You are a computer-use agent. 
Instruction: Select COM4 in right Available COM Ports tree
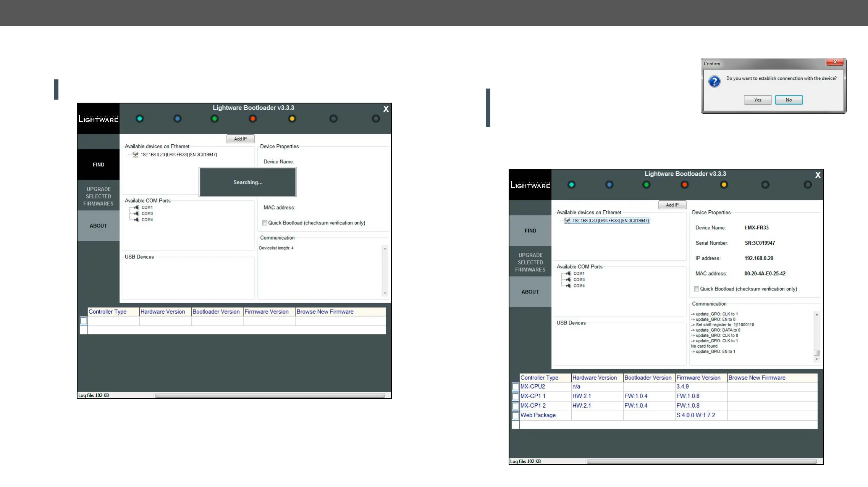579,286
